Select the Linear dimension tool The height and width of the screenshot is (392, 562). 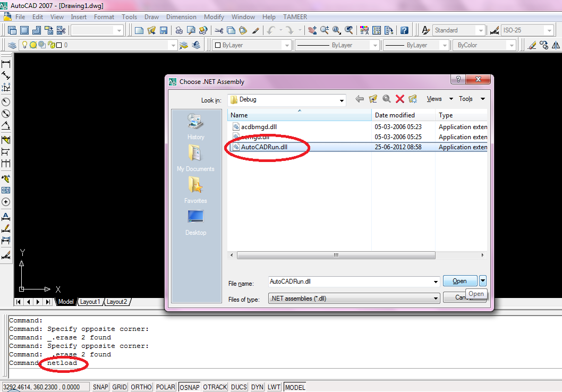(6, 64)
